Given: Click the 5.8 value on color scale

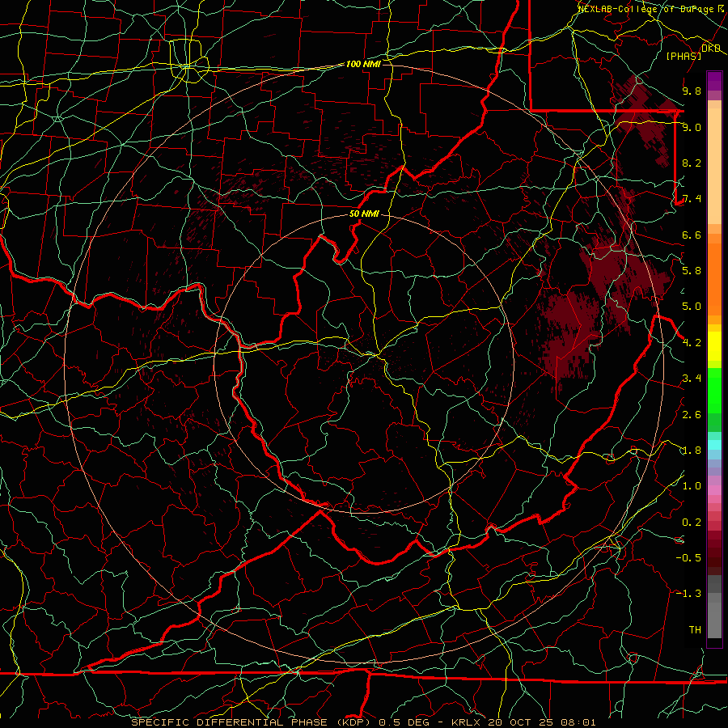Looking at the screenshot, I should point(692,271).
